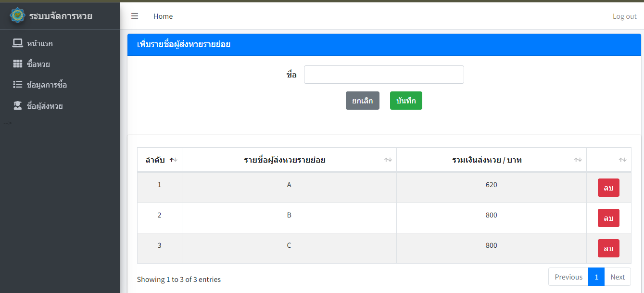Open the Home navigation link
The width and height of the screenshot is (644, 293).
(x=163, y=16)
